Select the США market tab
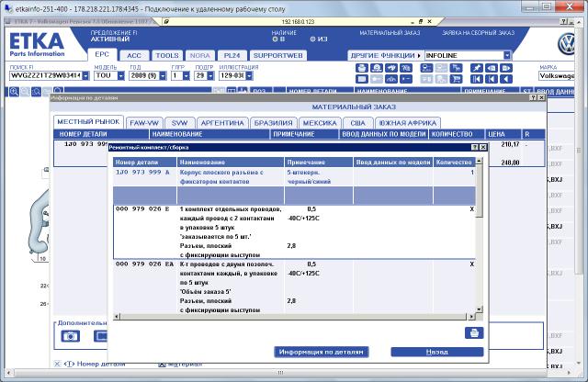 click(x=357, y=123)
